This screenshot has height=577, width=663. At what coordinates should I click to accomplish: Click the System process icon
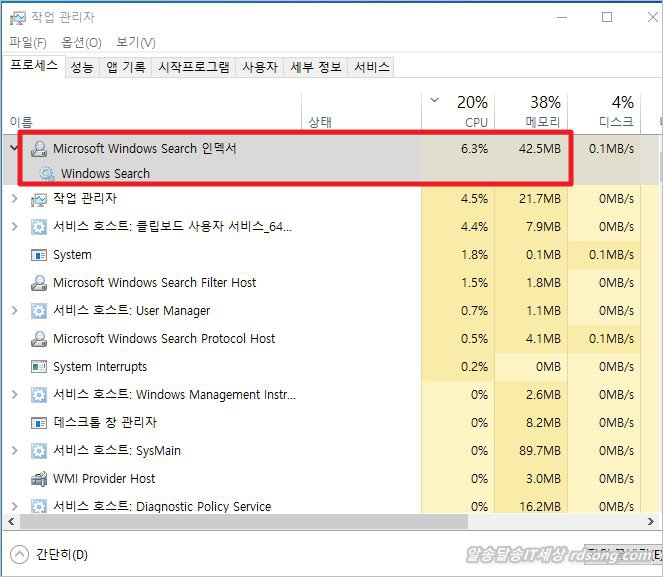pos(39,255)
